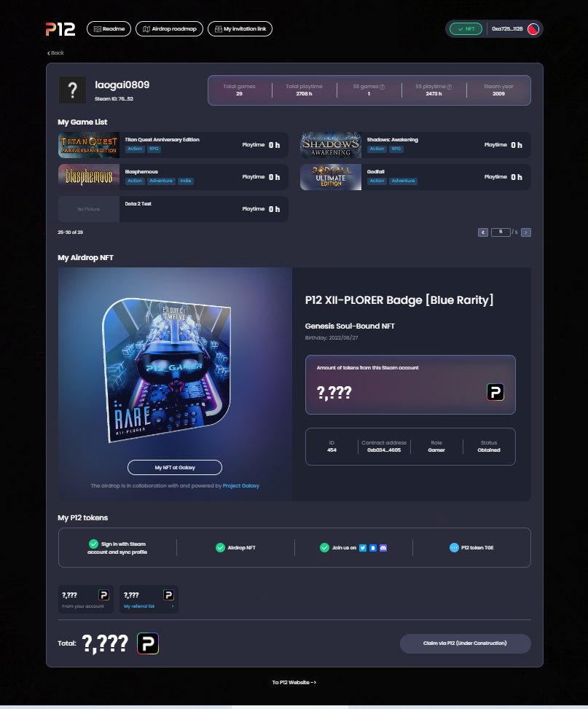
Task: Open wallet address 0xa725...1128
Action: point(507,29)
